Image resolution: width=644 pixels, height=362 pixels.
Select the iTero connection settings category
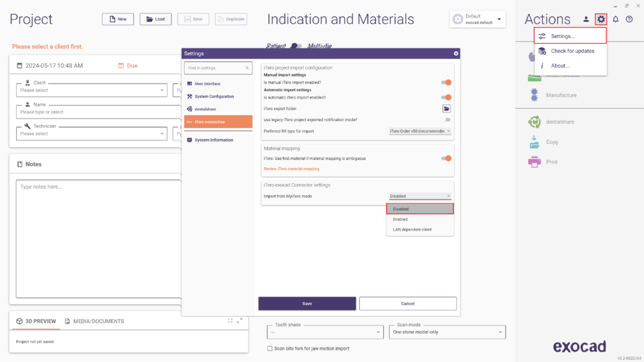click(218, 122)
